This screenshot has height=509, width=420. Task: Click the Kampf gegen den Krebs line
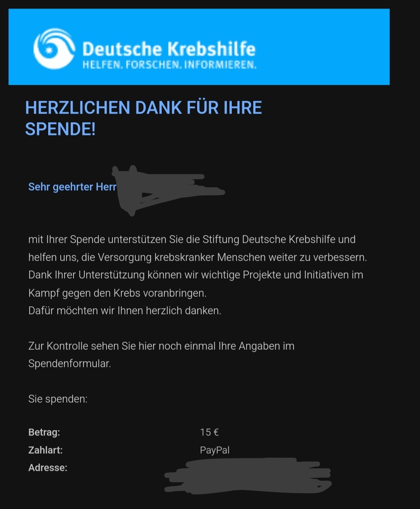pos(117,293)
